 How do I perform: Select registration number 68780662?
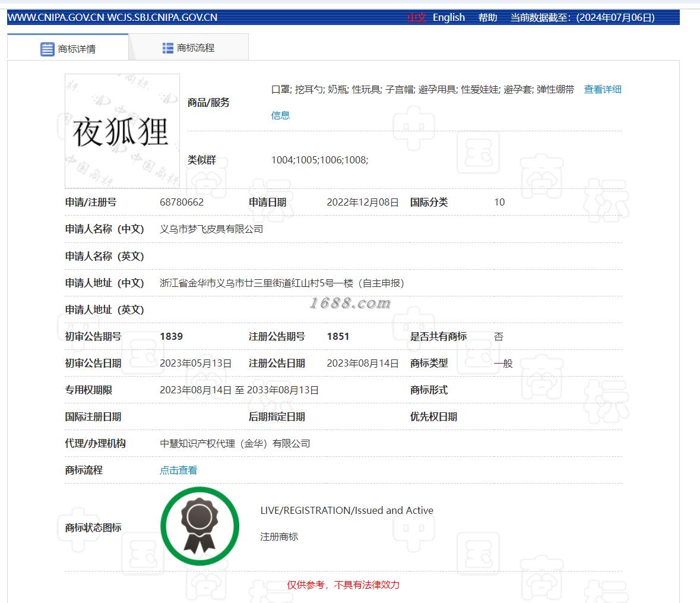pyautogui.click(x=182, y=202)
